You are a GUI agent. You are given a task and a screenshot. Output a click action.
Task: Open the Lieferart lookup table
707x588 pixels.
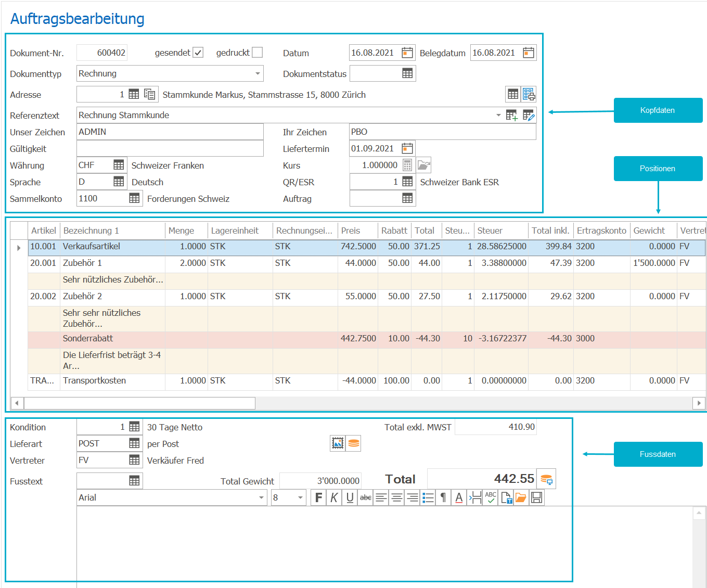pos(134,443)
